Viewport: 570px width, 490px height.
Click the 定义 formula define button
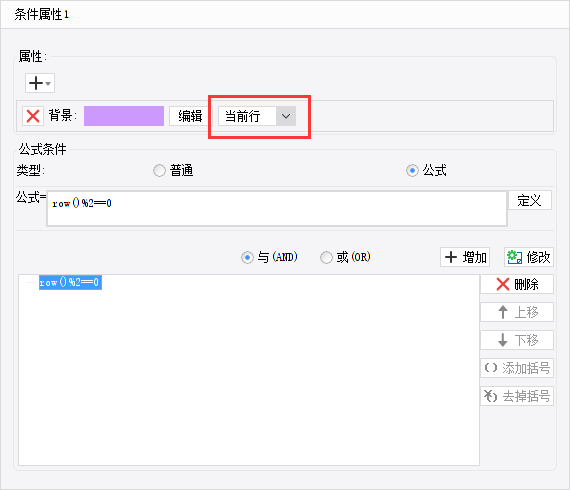pos(530,200)
